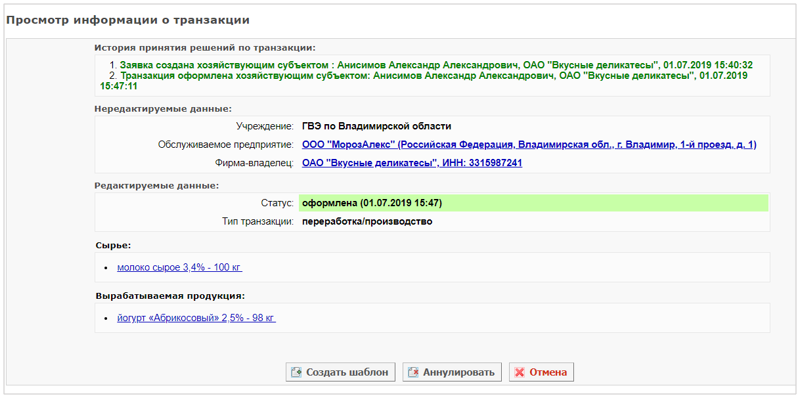This screenshot has width=800, height=397.
Task: Click the document icon beside Аннулировать
Action: (413, 372)
